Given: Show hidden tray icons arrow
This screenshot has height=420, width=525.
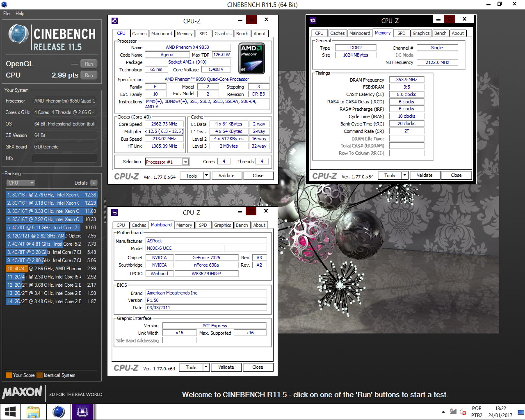Looking at the screenshot, I should coord(443,412).
